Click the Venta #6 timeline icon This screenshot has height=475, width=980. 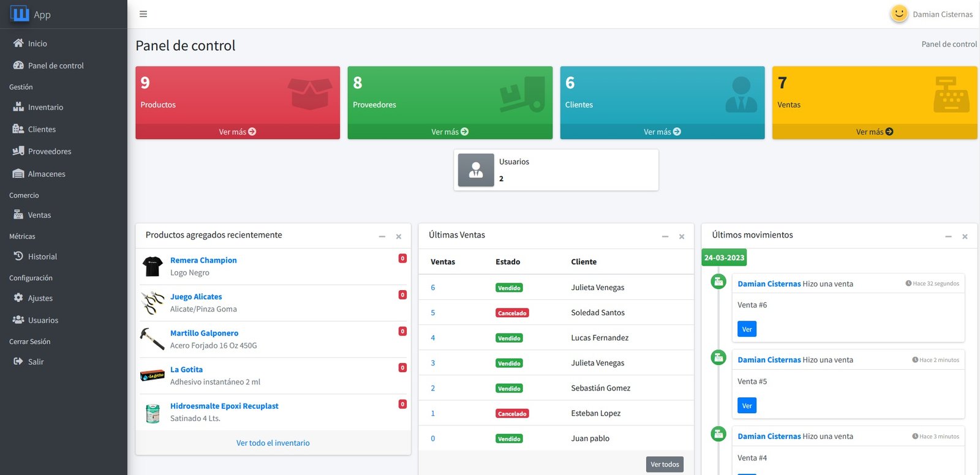tap(718, 282)
